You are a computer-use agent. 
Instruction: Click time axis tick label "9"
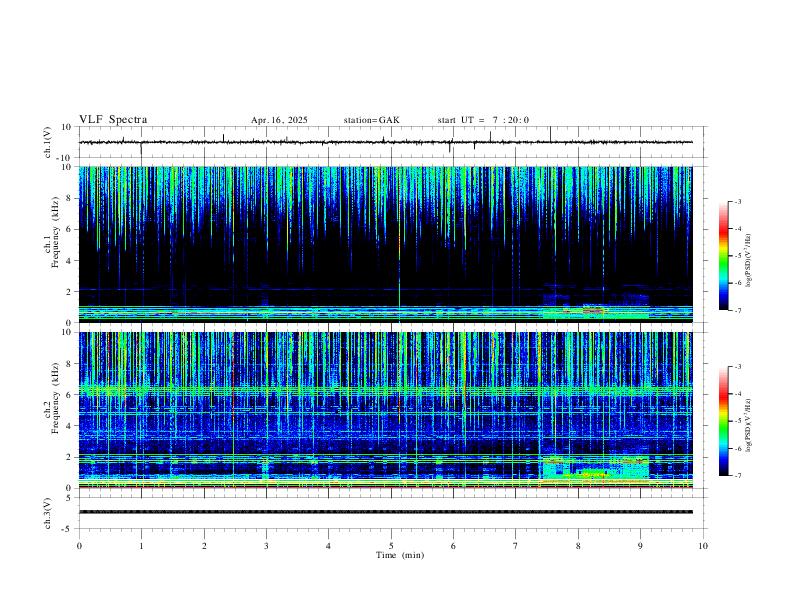point(640,546)
